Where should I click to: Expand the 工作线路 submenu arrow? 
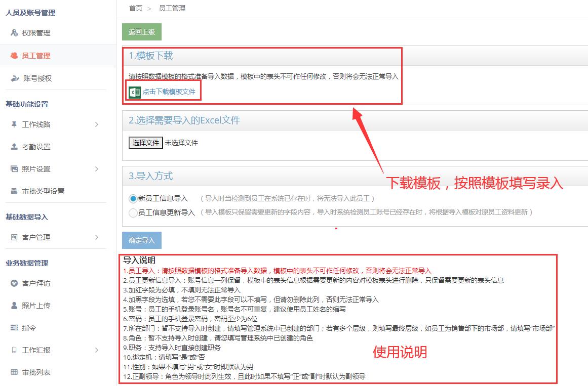(x=97, y=124)
